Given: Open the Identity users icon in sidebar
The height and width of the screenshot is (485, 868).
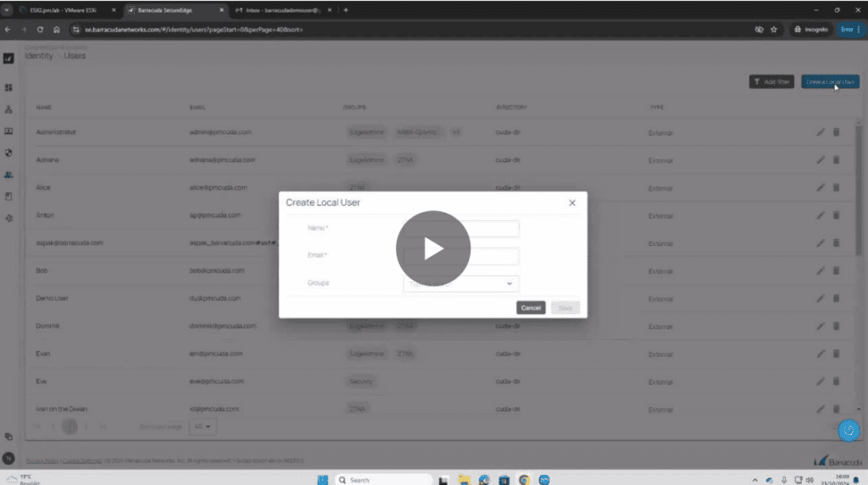Looking at the screenshot, I should point(8,175).
